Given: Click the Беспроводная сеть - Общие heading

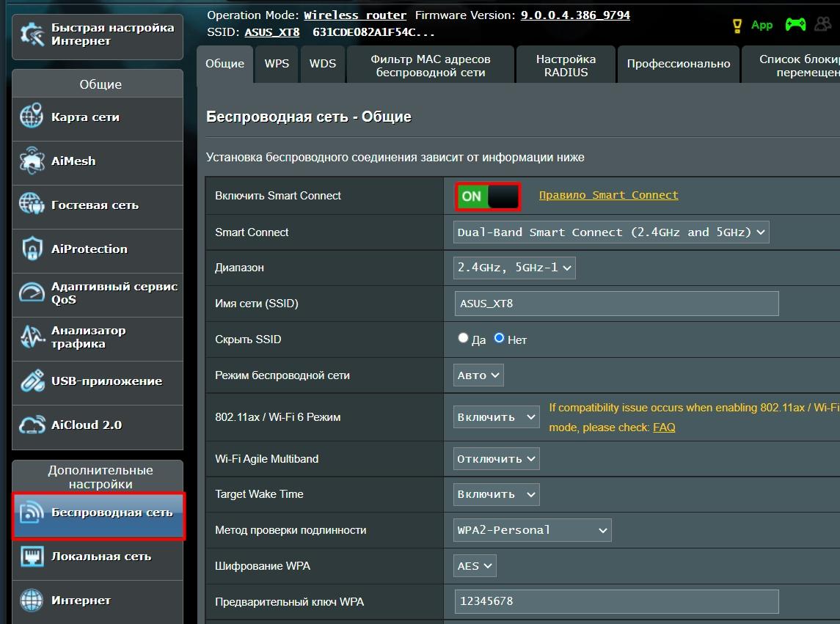Looking at the screenshot, I should click(x=309, y=117).
